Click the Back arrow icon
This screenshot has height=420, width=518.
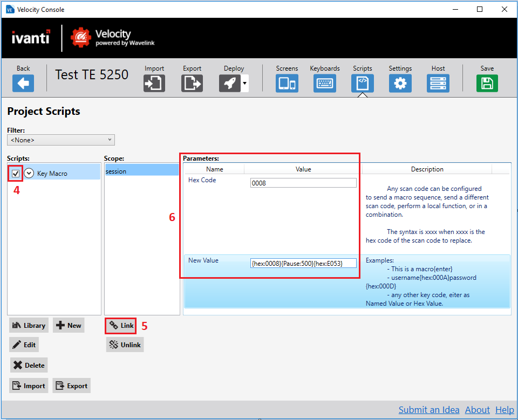pos(23,82)
